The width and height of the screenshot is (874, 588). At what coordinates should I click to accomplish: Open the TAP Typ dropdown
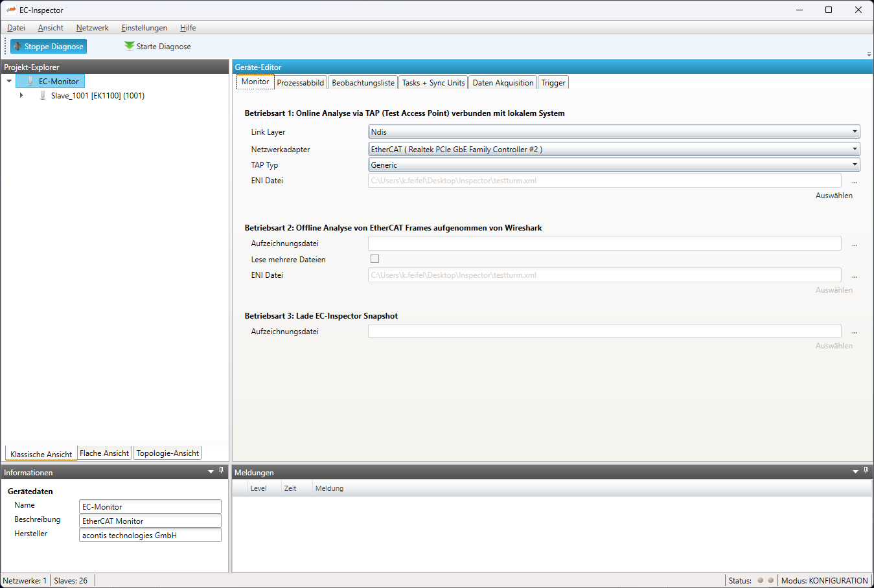coord(855,165)
